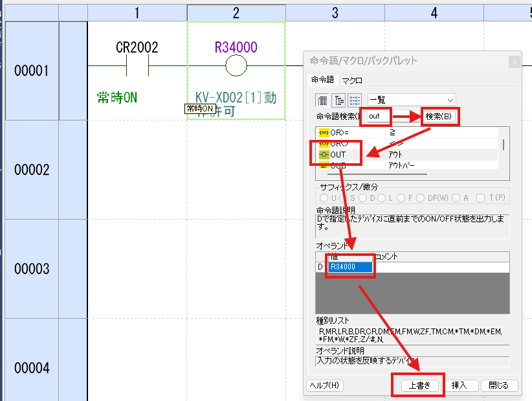Click the 検索(B) search button
The width and height of the screenshot is (532, 401).
pyautogui.click(x=439, y=115)
